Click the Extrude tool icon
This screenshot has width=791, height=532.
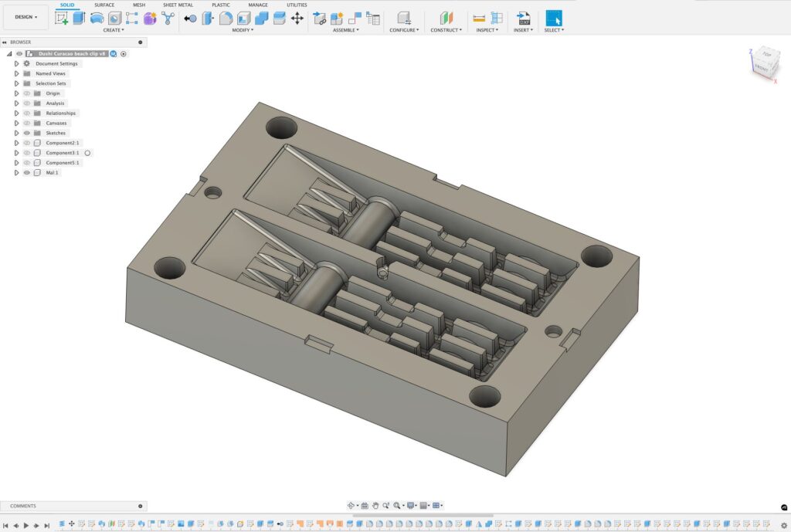[80, 19]
